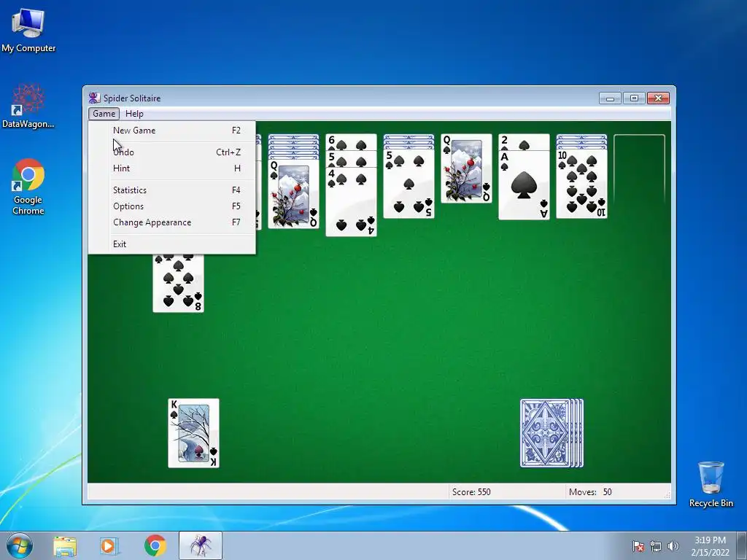Screen dimensions: 747x560
Task: Open the My Computer desktop icon
Action: [28, 30]
